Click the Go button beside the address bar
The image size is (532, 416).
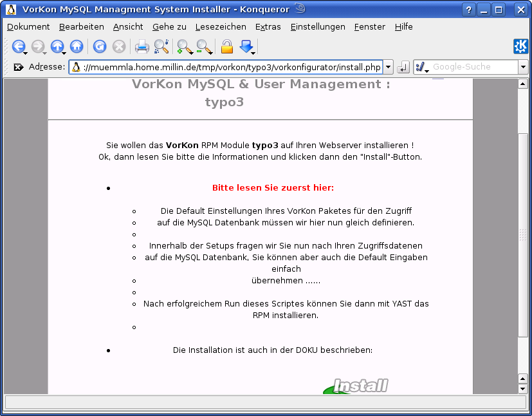coord(403,67)
